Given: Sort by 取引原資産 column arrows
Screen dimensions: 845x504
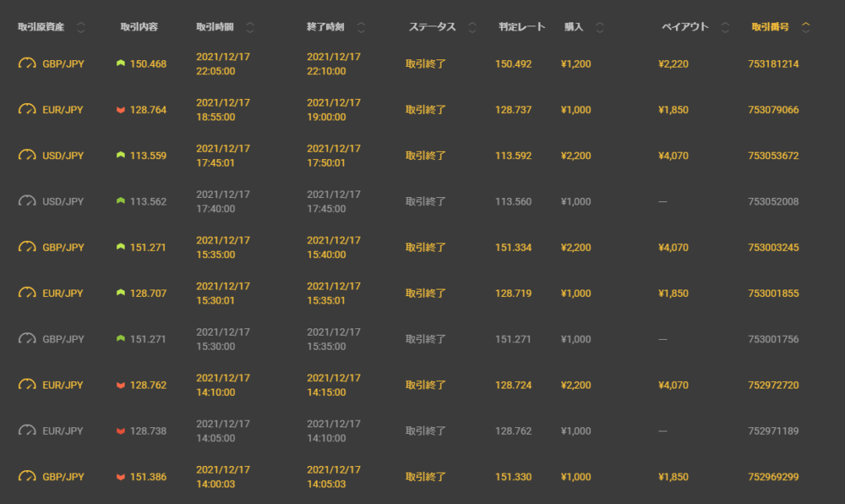Looking at the screenshot, I should pyautogui.click(x=80, y=27).
